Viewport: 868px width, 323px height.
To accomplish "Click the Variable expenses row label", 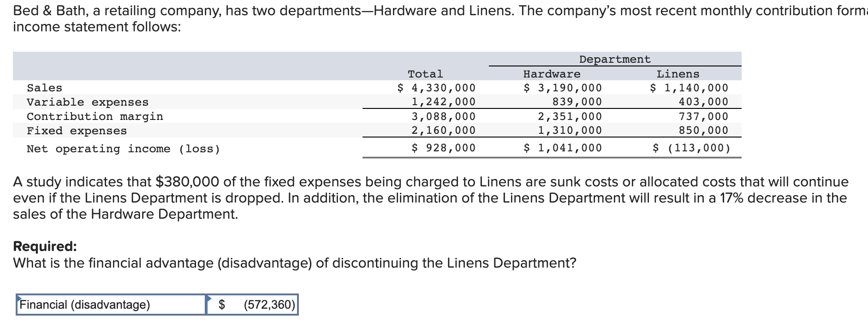I will click(x=88, y=102).
